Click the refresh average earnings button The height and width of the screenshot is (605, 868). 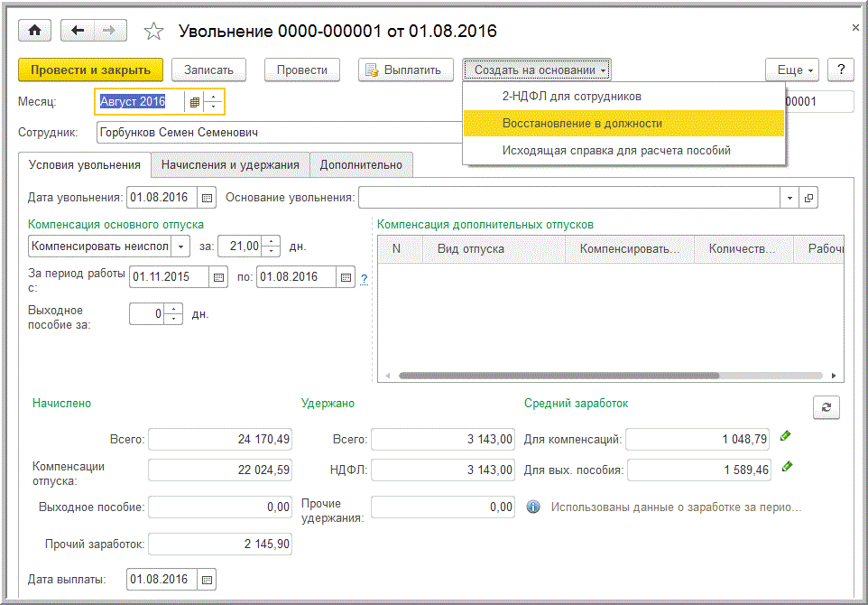826,407
